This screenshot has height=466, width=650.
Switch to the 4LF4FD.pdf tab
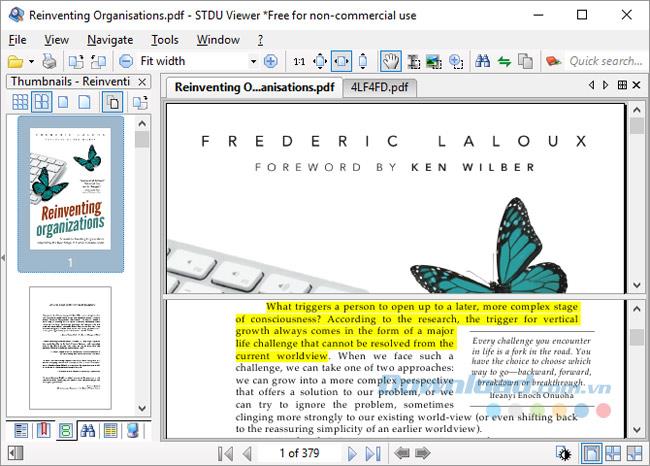pyautogui.click(x=379, y=87)
